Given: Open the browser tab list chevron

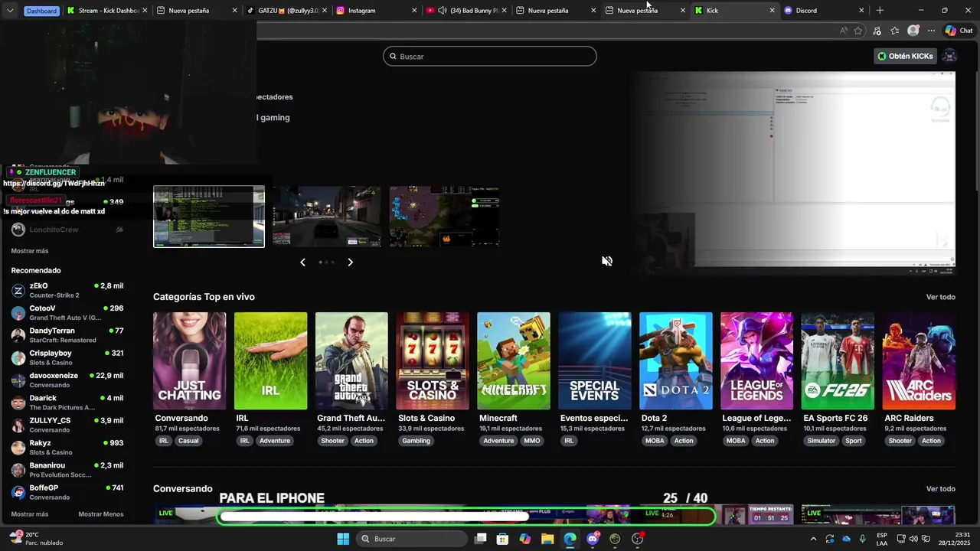Looking at the screenshot, I should 10,11.
